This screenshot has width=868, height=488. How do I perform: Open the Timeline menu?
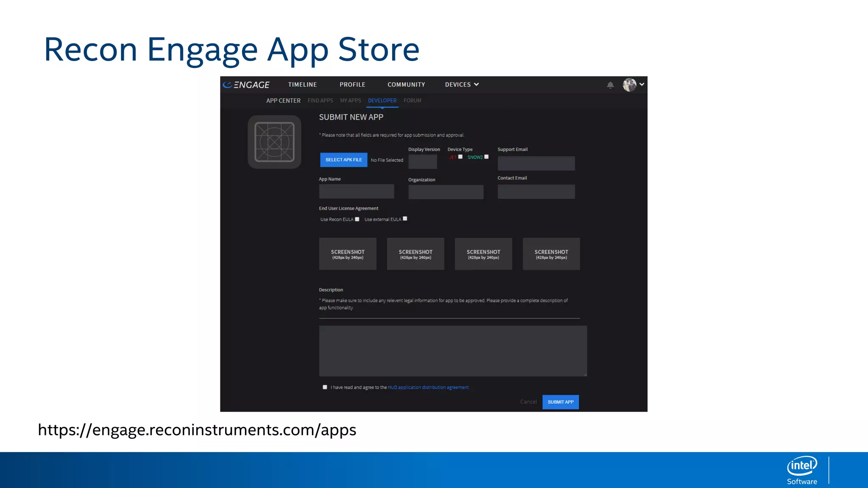[303, 85]
